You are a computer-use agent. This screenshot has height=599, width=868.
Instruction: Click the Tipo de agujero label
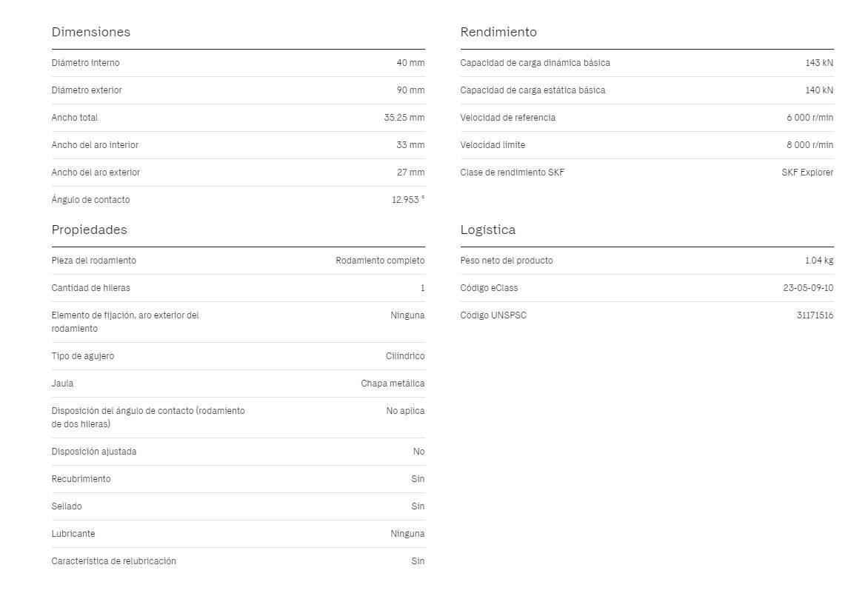coord(82,356)
